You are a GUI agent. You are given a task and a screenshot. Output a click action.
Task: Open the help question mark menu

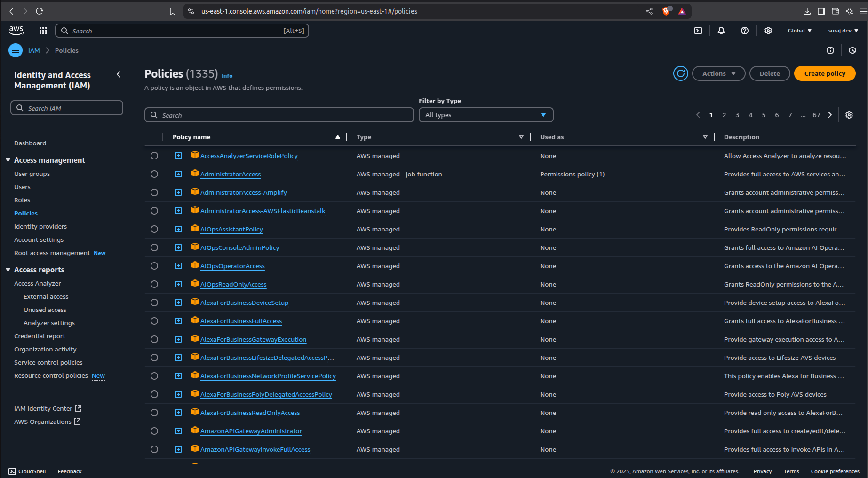coord(744,31)
